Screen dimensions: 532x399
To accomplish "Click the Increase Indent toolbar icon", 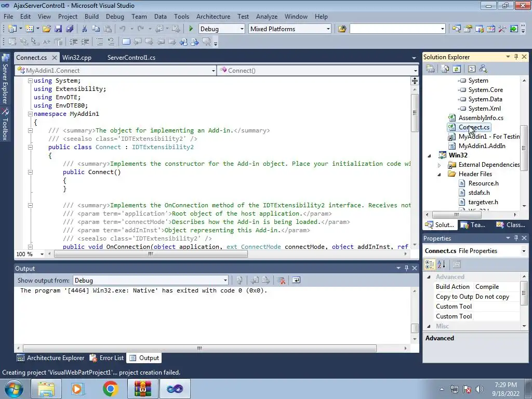I will click(x=85, y=42).
